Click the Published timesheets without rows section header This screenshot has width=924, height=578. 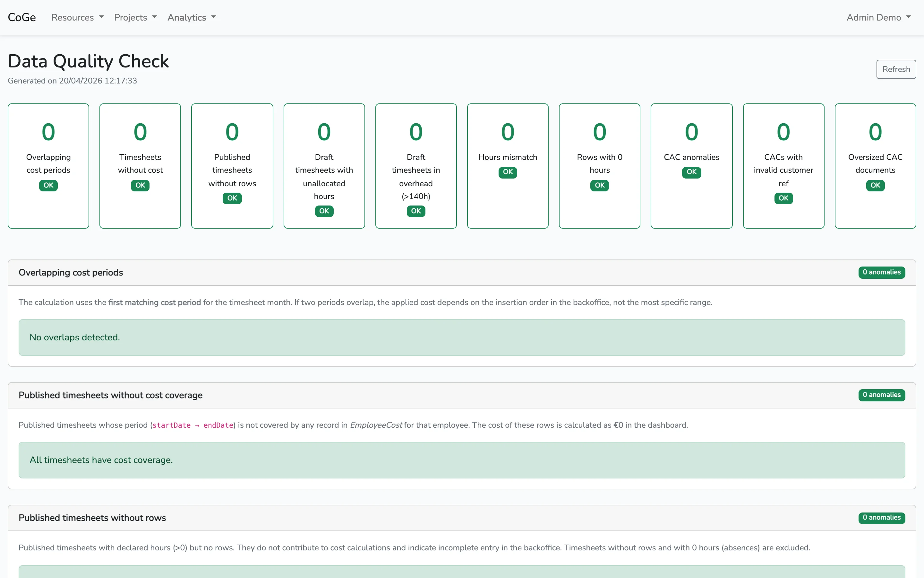coord(462,518)
